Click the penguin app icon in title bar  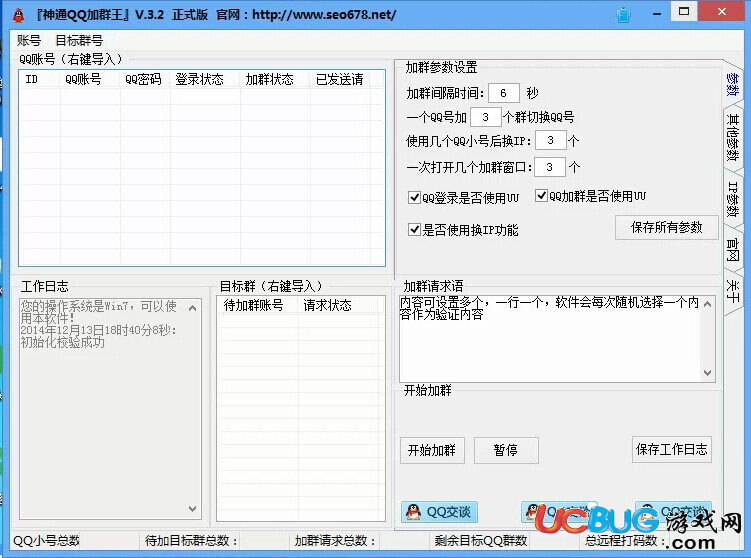tap(18, 15)
